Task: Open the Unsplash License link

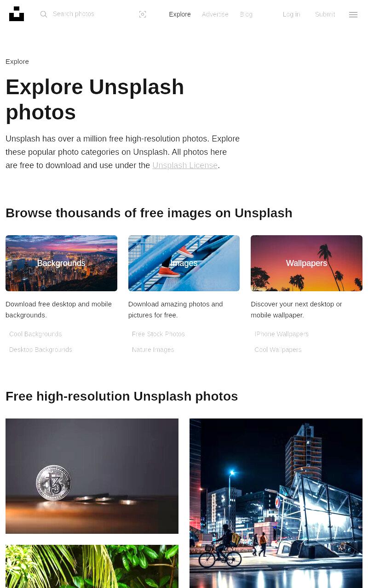Action: point(185,165)
